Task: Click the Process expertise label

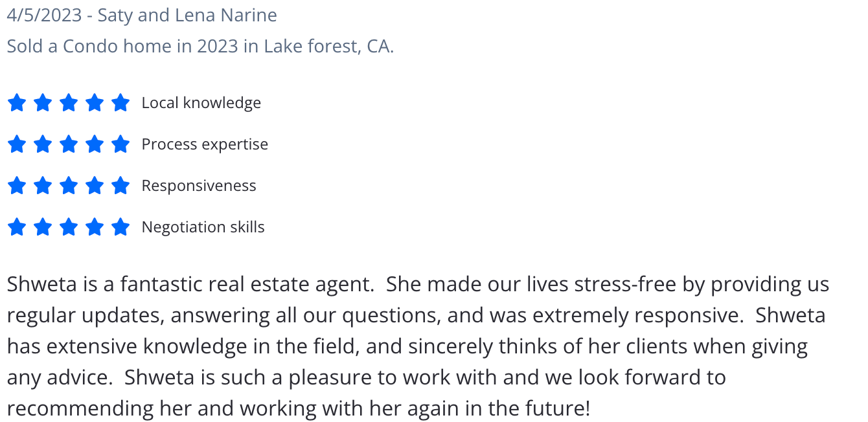Action: (205, 144)
